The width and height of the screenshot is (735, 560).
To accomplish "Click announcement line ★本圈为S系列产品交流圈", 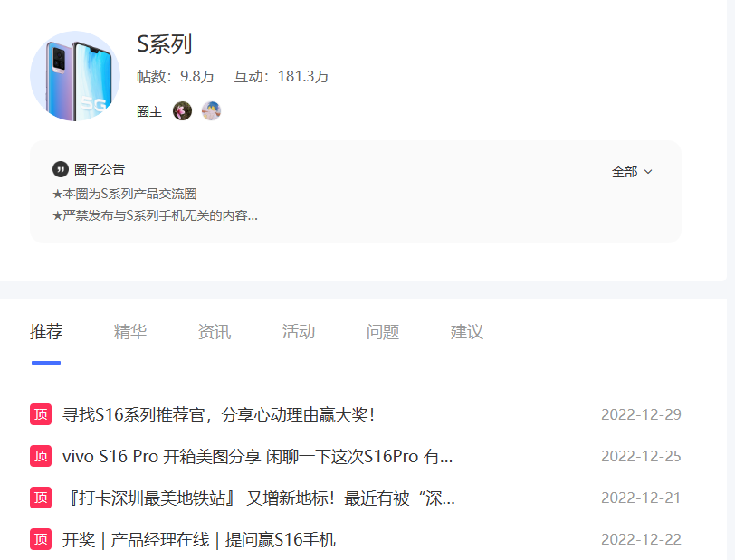I will click(x=125, y=194).
